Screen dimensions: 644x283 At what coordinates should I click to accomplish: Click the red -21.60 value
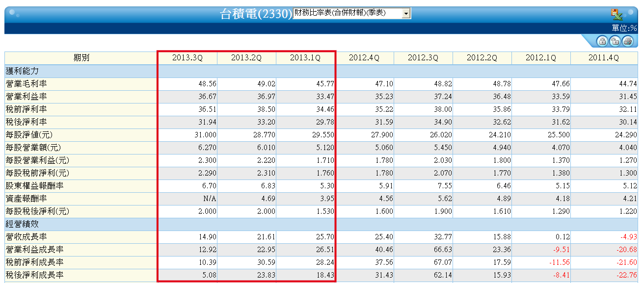(x=626, y=262)
